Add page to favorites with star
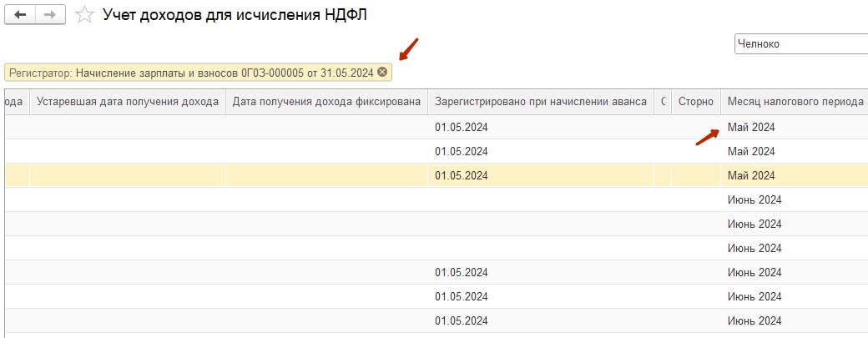868x338 pixels. click(84, 15)
